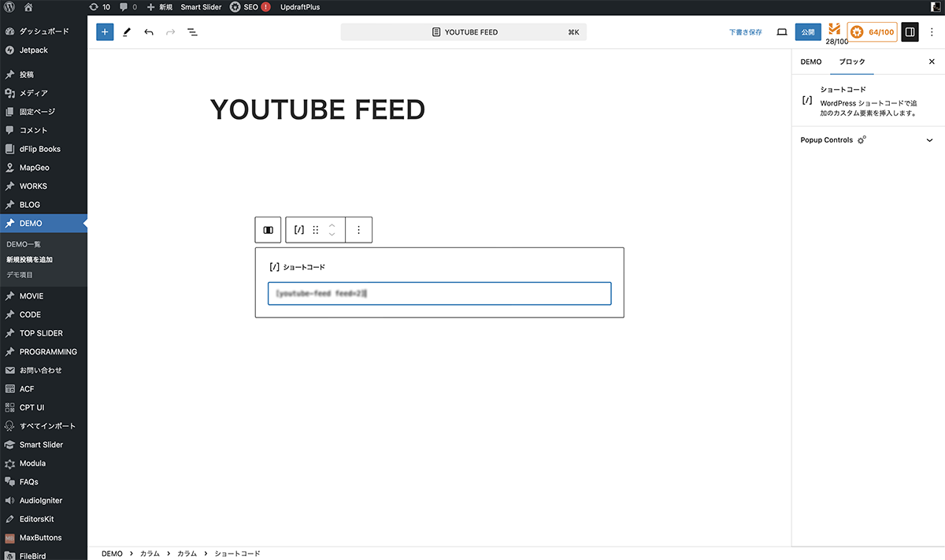This screenshot has width=945, height=560.
Task: Open the Document Overview list icon
Action: click(x=192, y=32)
